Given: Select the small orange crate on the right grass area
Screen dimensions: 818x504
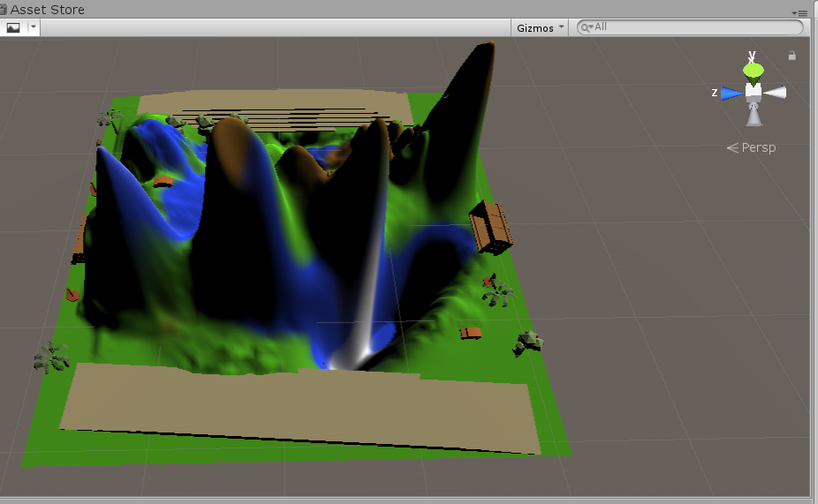Looking at the screenshot, I should click(470, 333).
